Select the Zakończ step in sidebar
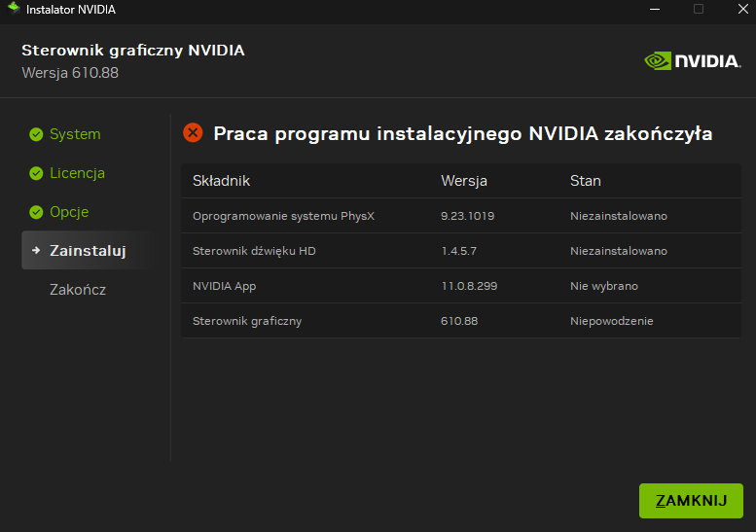The image size is (756, 532). [78, 290]
